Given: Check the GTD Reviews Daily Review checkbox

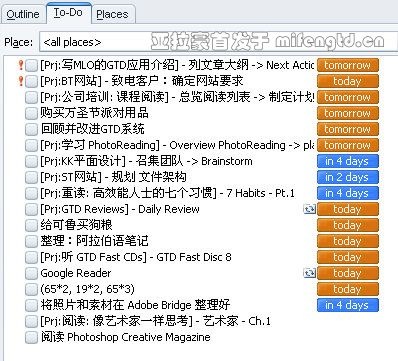Looking at the screenshot, I should 31,209.
